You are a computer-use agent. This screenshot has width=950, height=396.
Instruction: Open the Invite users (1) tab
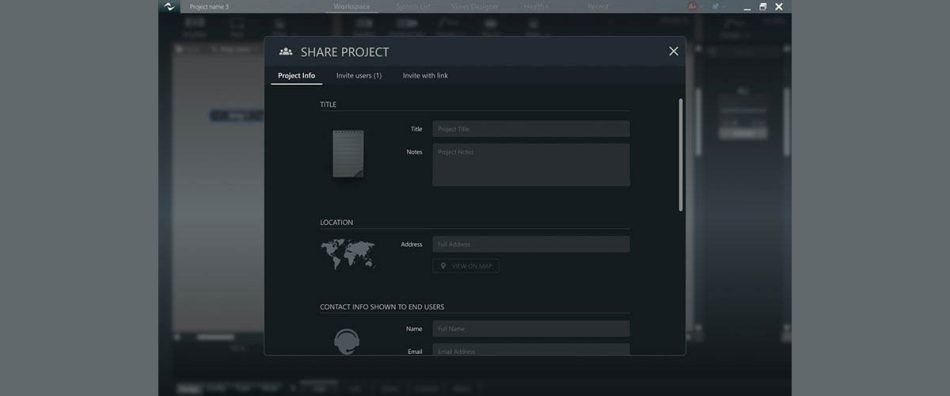359,76
